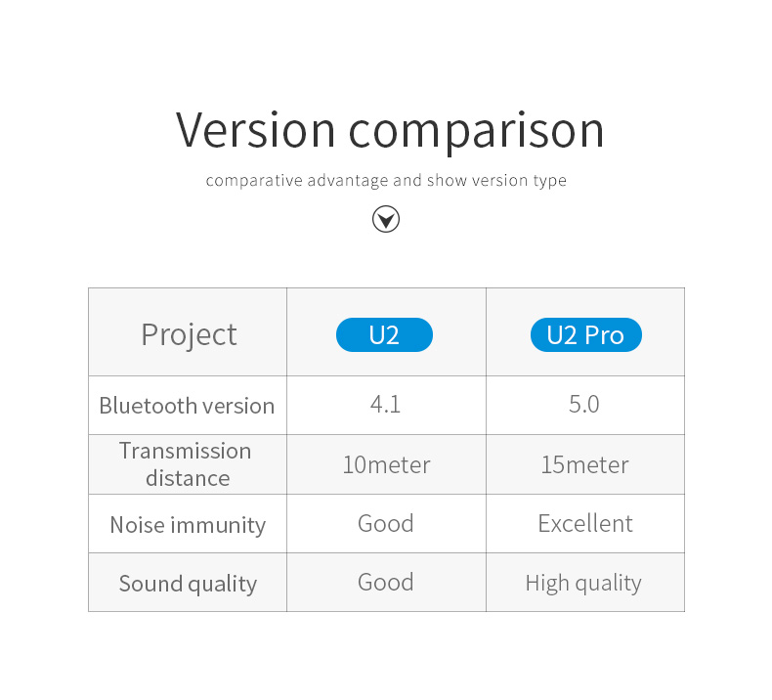Click the 5.0 Bluetooth value cell
Image resolution: width=772 pixels, height=700 pixels.
585,406
